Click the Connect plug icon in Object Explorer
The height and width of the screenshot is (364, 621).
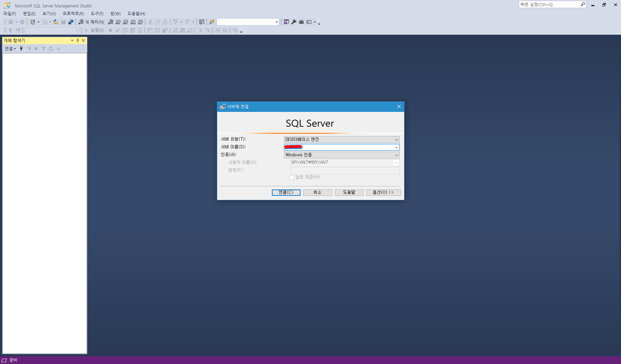click(x=21, y=49)
